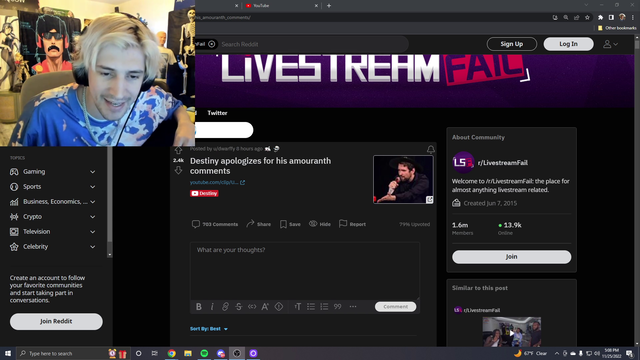
Task: Apply superscript formatting in comment editor
Action: [x=265, y=307]
